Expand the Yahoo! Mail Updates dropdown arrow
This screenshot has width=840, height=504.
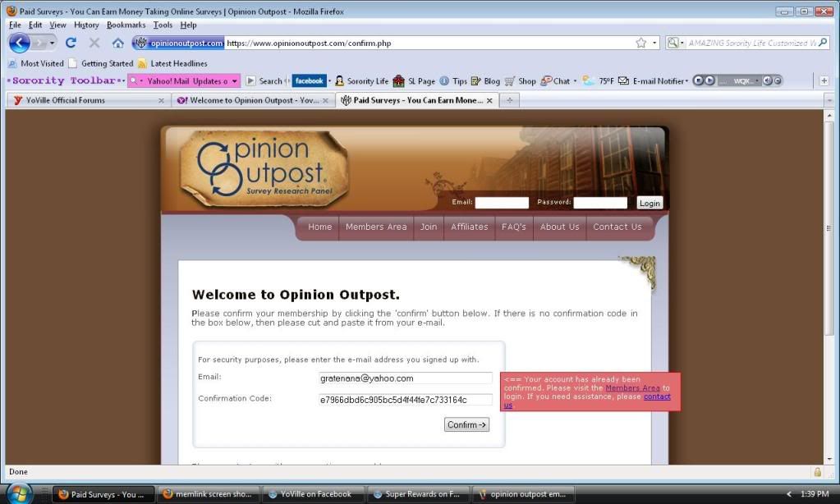234,81
